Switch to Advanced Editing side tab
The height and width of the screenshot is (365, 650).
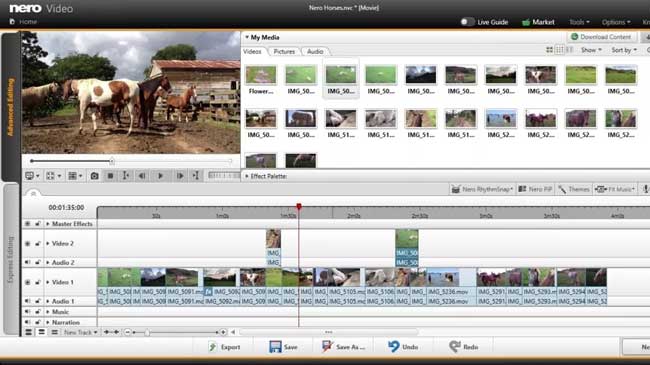11,107
